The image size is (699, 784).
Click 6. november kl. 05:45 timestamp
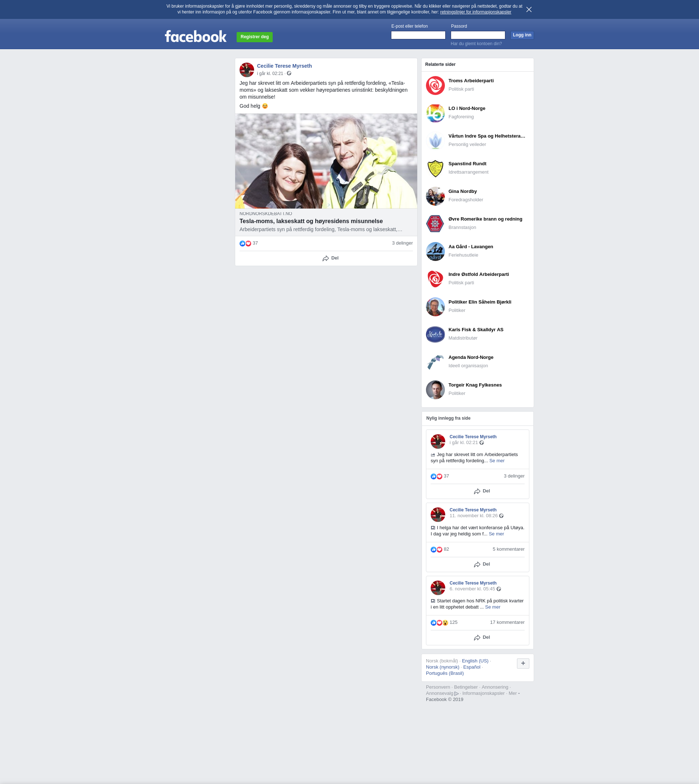[x=472, y=589]
